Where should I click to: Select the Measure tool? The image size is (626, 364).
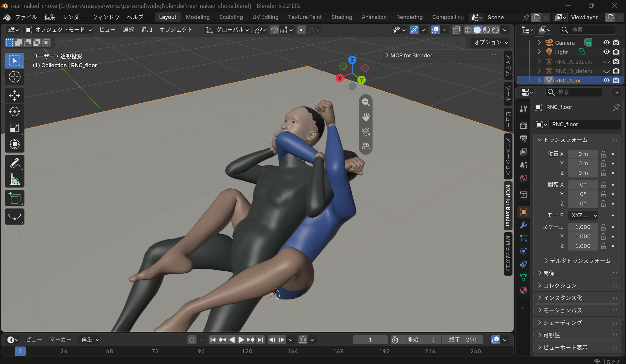(x=15, y=179)
